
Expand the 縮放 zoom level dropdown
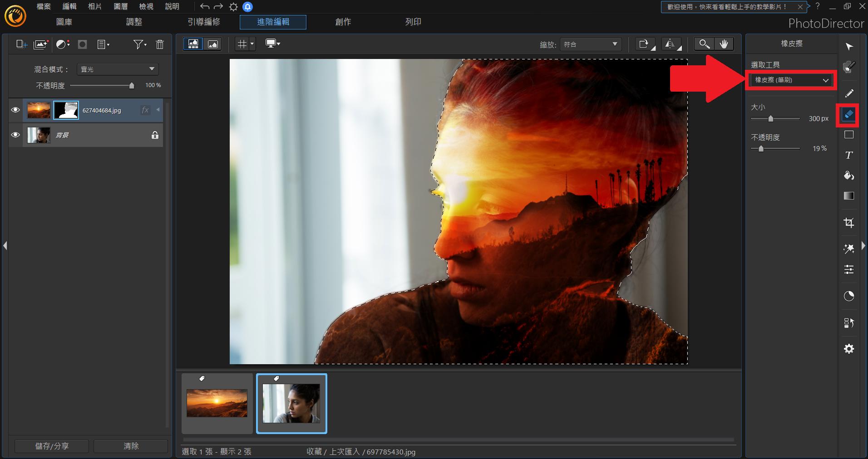590,44
